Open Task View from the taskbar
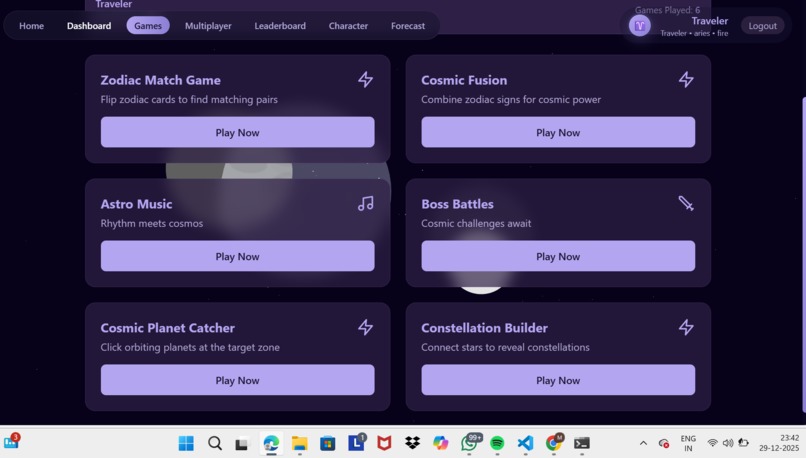806x458 pixels. 242,443
